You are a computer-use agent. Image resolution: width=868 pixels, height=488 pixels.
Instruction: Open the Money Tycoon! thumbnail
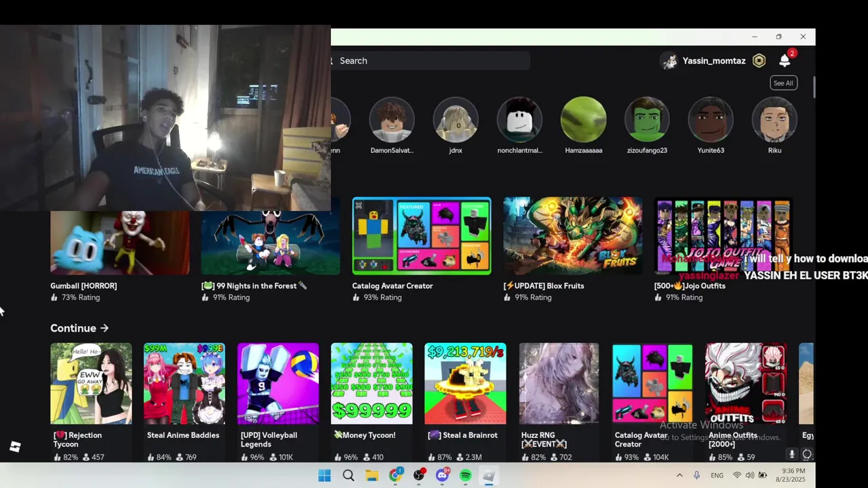[x=372, y=384]
